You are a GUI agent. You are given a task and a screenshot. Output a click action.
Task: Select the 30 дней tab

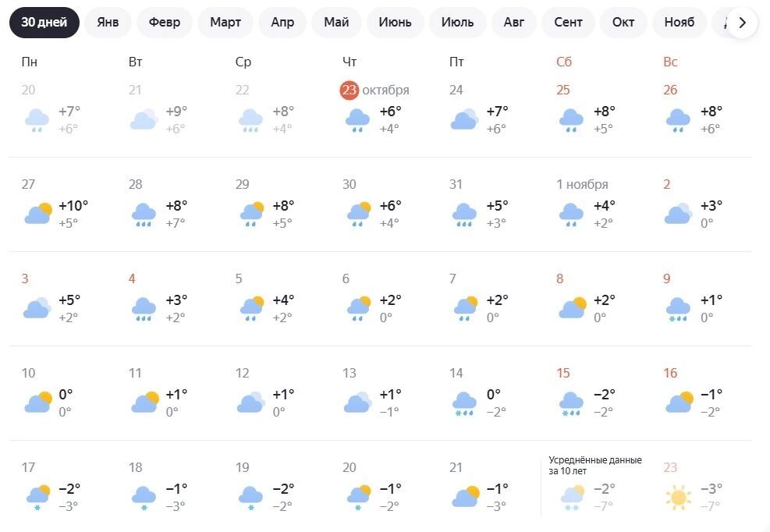pyautogui.click(x=44, y=23)
